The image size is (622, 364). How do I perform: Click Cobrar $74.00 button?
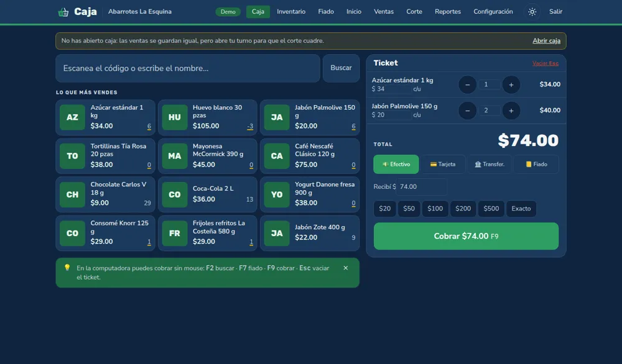coord(466,236)
